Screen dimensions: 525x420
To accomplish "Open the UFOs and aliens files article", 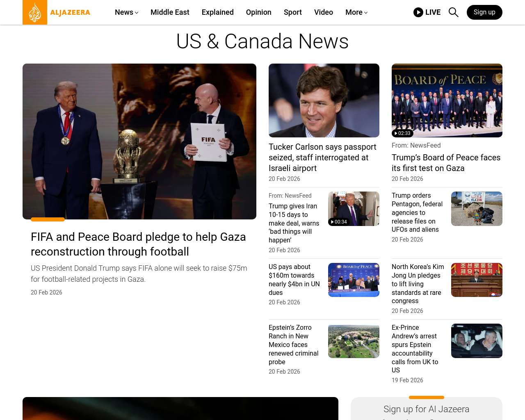I will click(417, 212).
